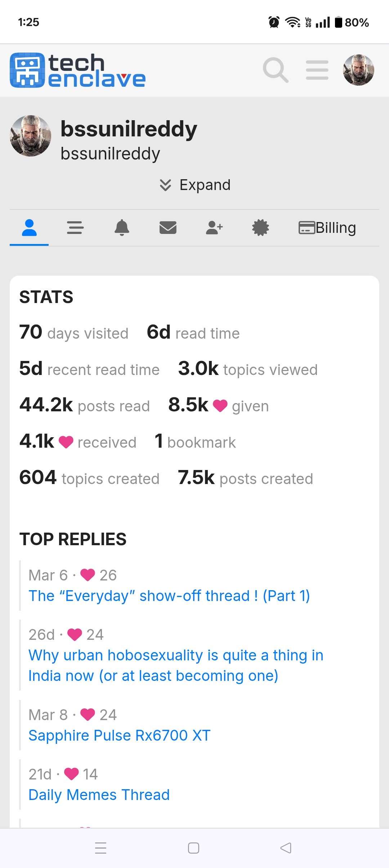Expand the bssunilreddy profile details
The width and height of the screenshot is (389, 868).
[195, 185]
